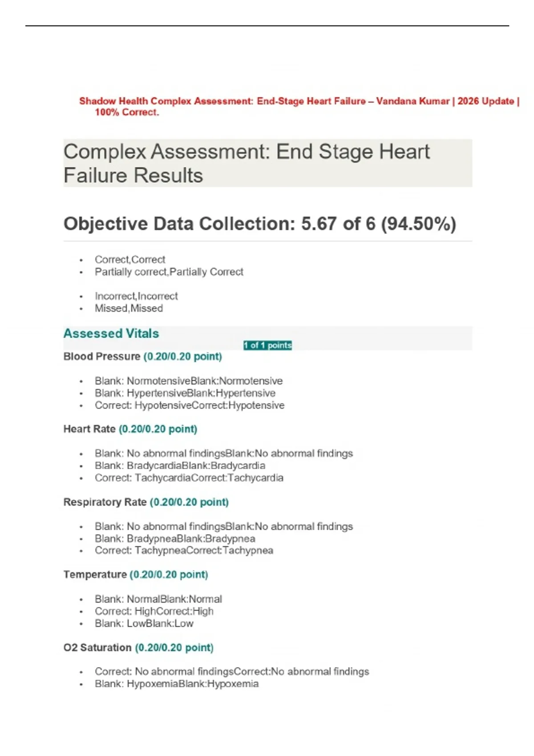The image size is (534, 756).
Task: Select the 'Blank: Bradycardia' option line
Action: coord(180,466)
